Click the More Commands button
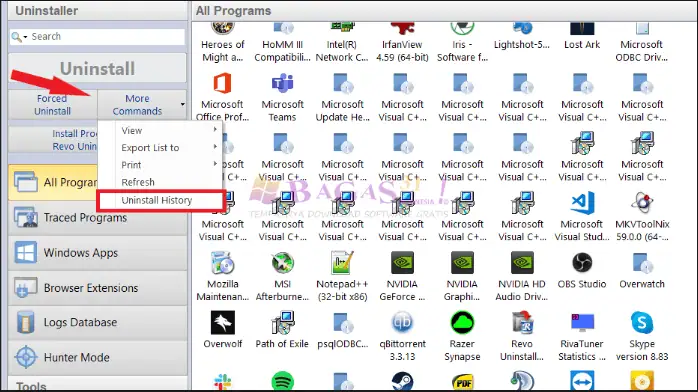The width and height of the screenshot is (698, 392). tap(137, 105)
